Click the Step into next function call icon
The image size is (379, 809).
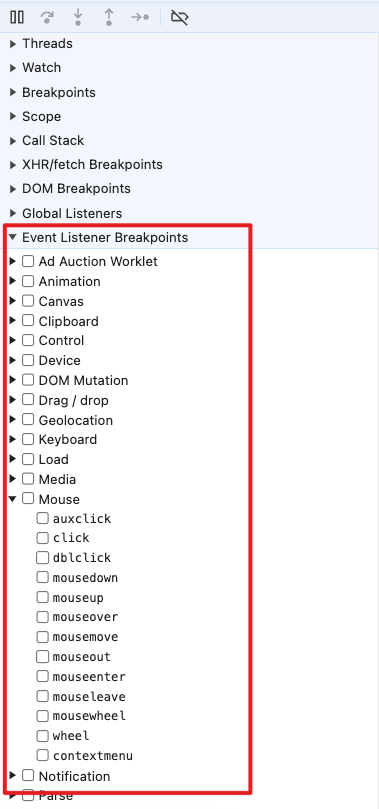point(78,18)
